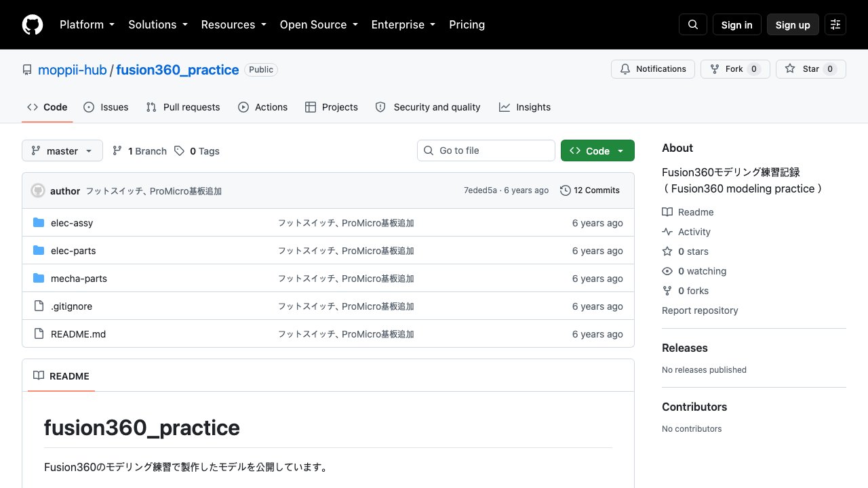868x488 pixels.
Task: Open the Report repository link
Action: 700,310
